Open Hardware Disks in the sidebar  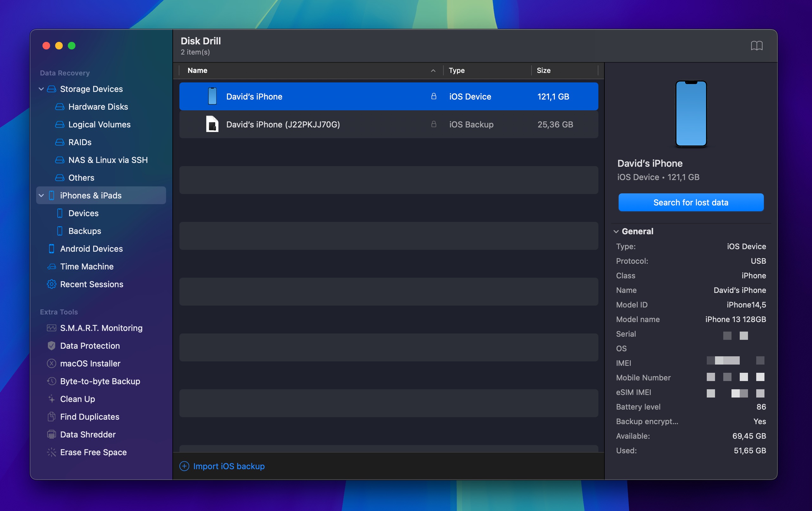[98, 107]
